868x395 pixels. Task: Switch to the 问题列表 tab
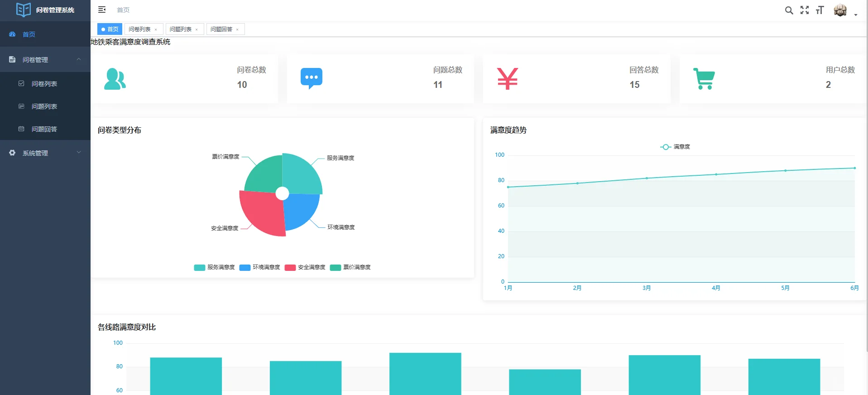(181, 29)
